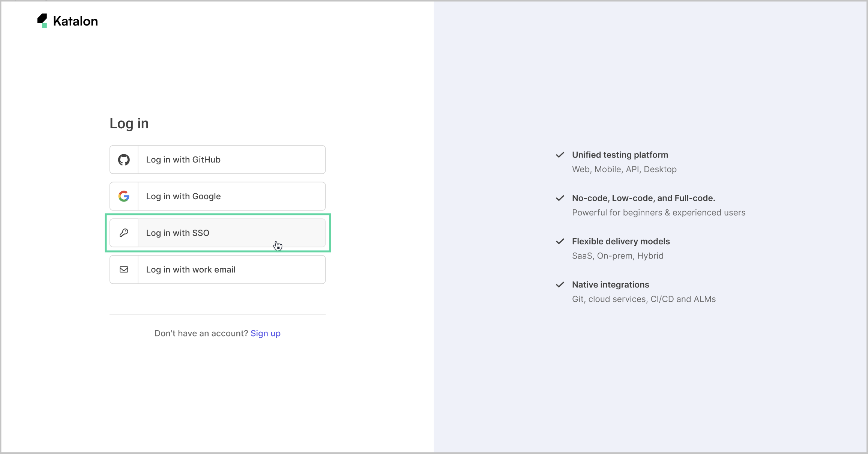The width and height of the screenshot is (868, 454).
Task: Click the Don't have an account text
Action: tap(201, 333)
